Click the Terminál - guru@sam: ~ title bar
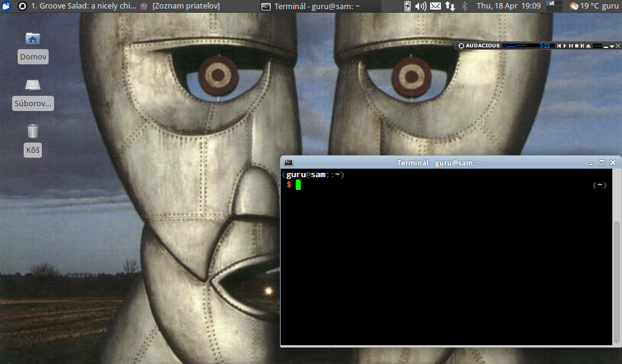 (x=439, y=163)
